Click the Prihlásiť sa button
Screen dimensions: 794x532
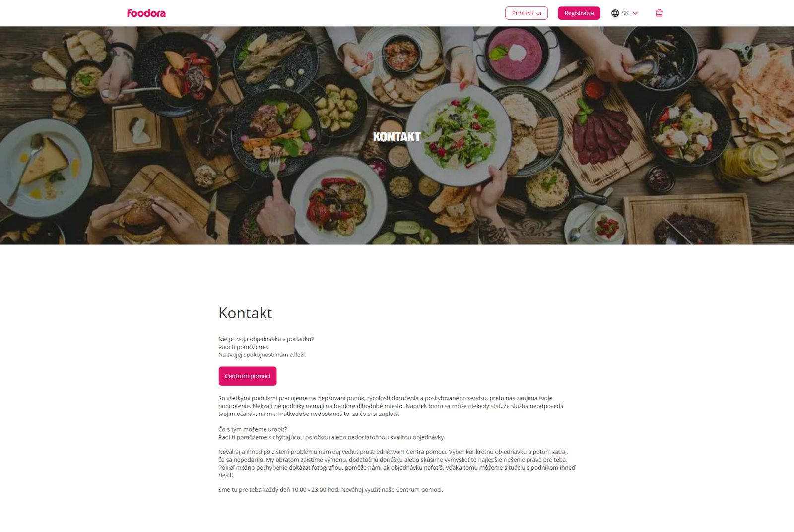point(527,13)
